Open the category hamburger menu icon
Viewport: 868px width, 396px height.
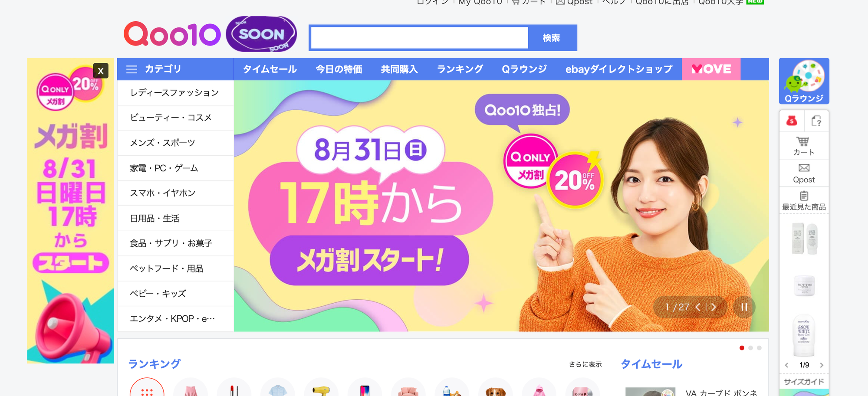(132, 69)
